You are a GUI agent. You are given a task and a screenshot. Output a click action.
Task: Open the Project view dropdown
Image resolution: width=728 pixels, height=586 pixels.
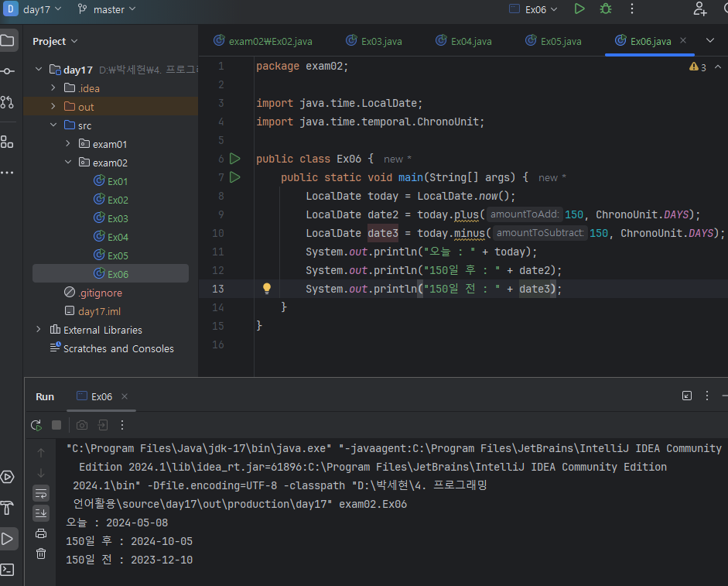point(55,41)
